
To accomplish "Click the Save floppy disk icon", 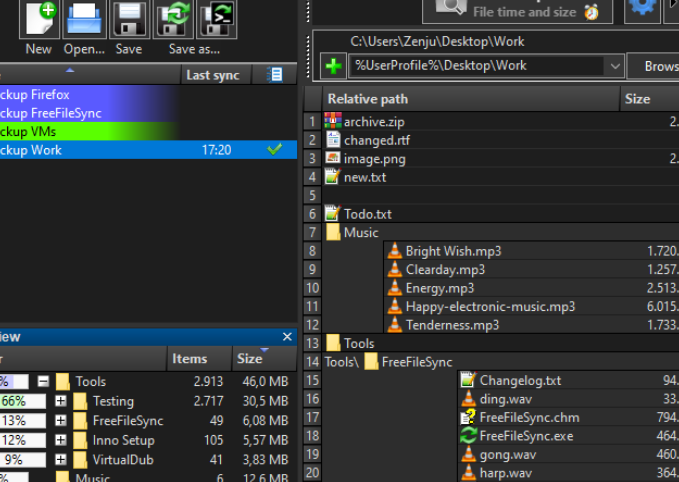I will click(x=129, y=19).
